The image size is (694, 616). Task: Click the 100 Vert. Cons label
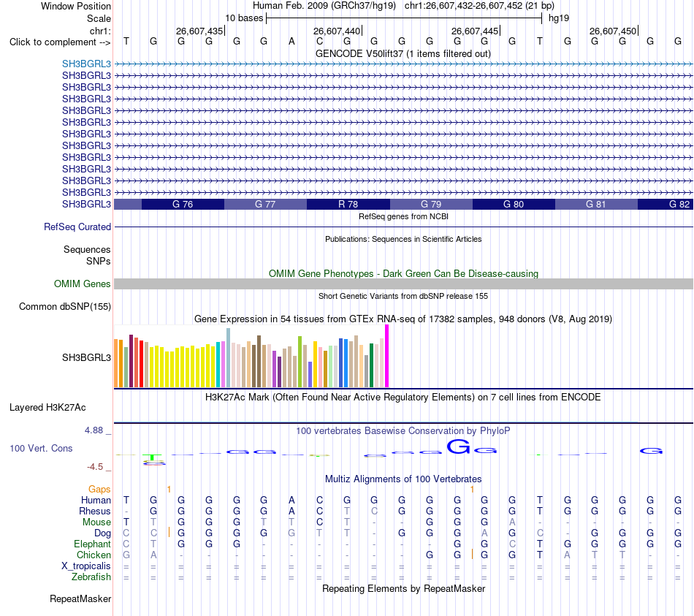[x=41, y=448]
